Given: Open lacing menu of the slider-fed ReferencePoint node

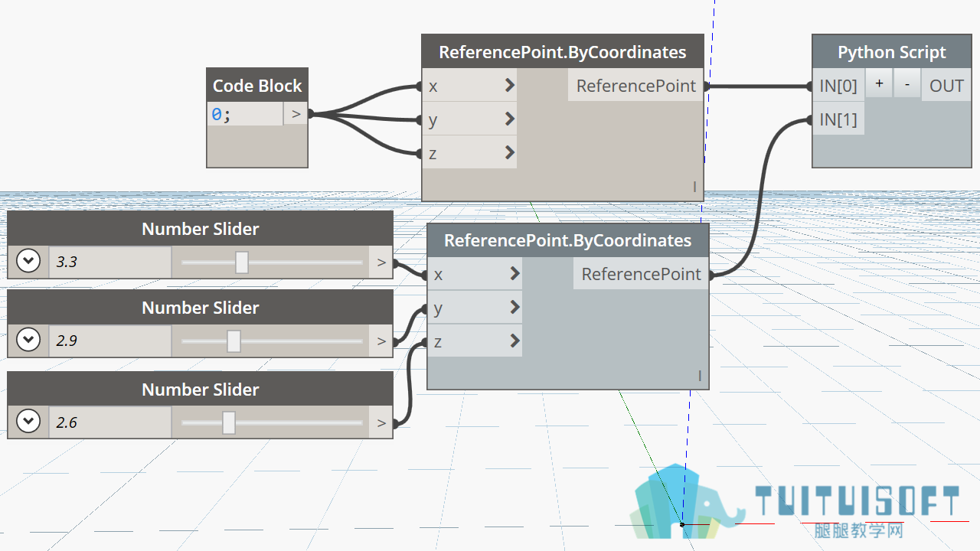Looking at the screenshot, I should pyautogui.click(x=700, y=375).
